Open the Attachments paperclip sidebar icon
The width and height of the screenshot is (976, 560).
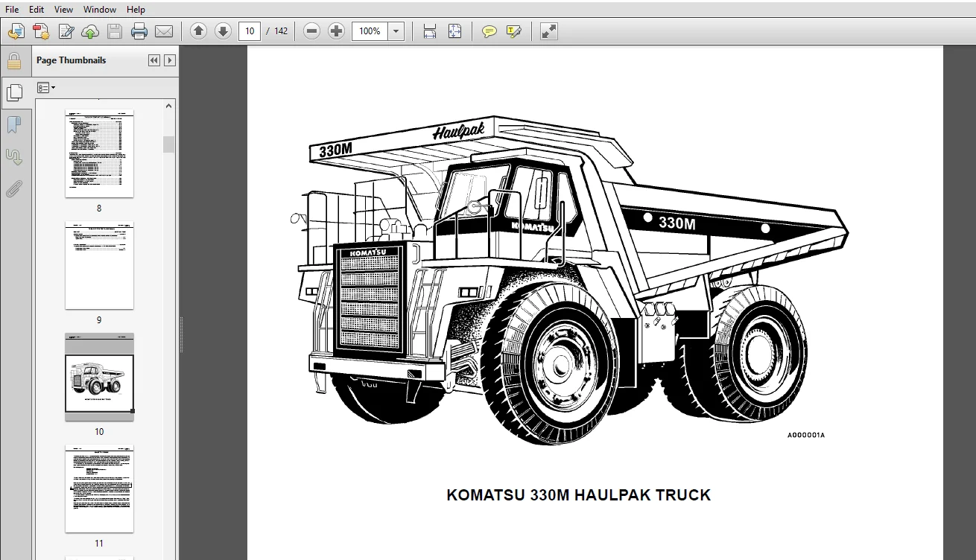click(14, 188)
